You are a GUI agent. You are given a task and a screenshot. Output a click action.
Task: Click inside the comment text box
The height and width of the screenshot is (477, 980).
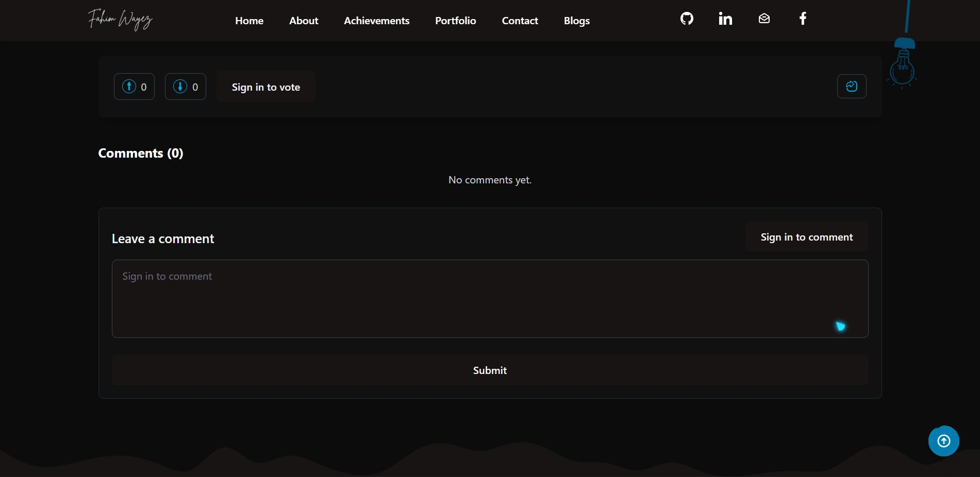pyautogui.click(x=489, y=299)
